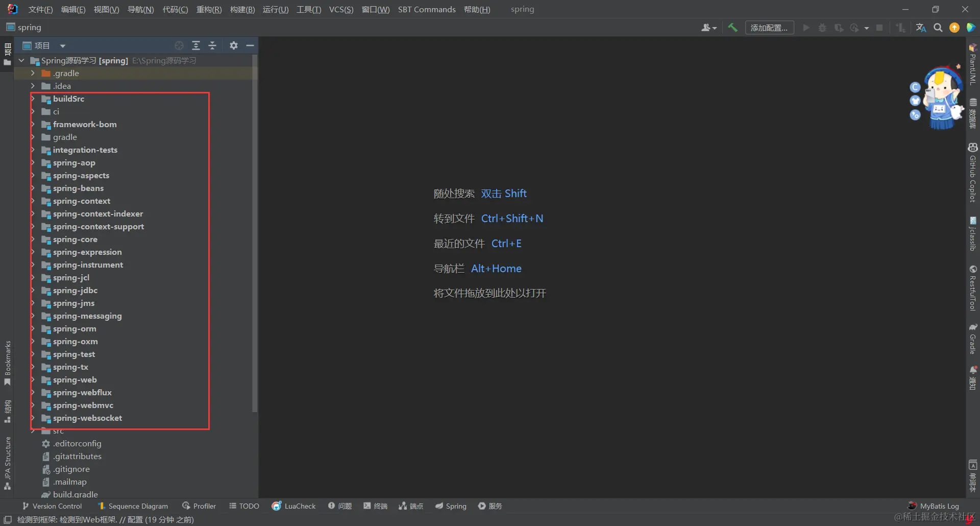The height and width of the screenshot is (526, 980).
Task: Open the Edit menu
Action: (x=73, y=9)
